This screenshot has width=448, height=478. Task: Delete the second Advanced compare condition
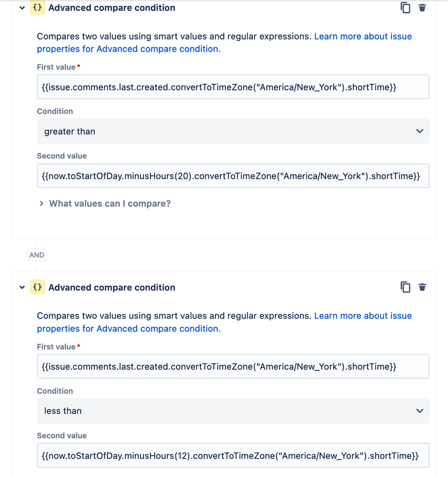click(x=422, y=287)
